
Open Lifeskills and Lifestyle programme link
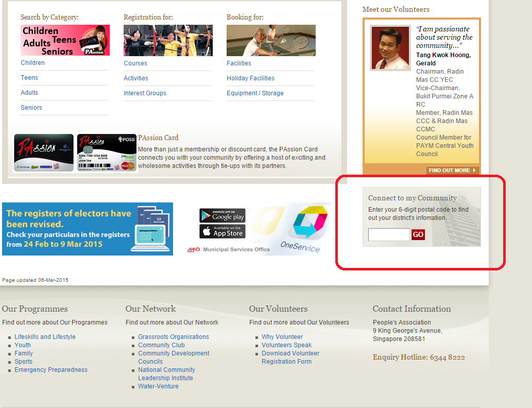45,337
